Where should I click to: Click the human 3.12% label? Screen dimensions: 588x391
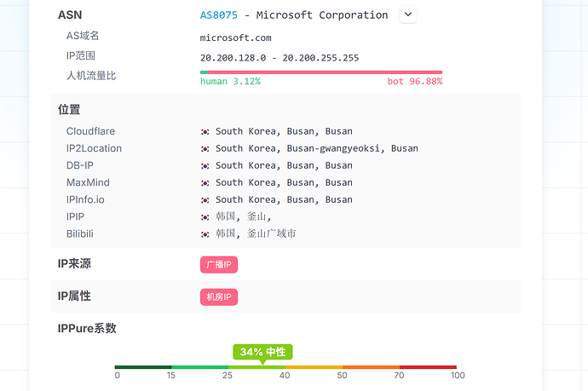(x=230, y=81)
